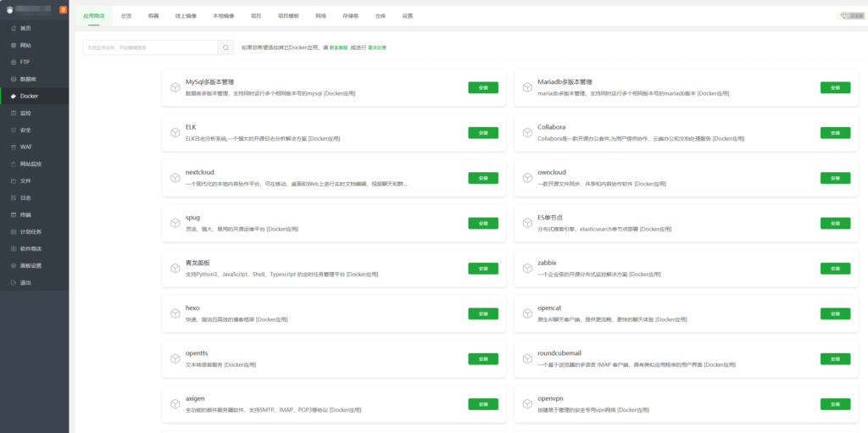
Task: Click the hexo app cube icon
Action: [x=175, y=314]
